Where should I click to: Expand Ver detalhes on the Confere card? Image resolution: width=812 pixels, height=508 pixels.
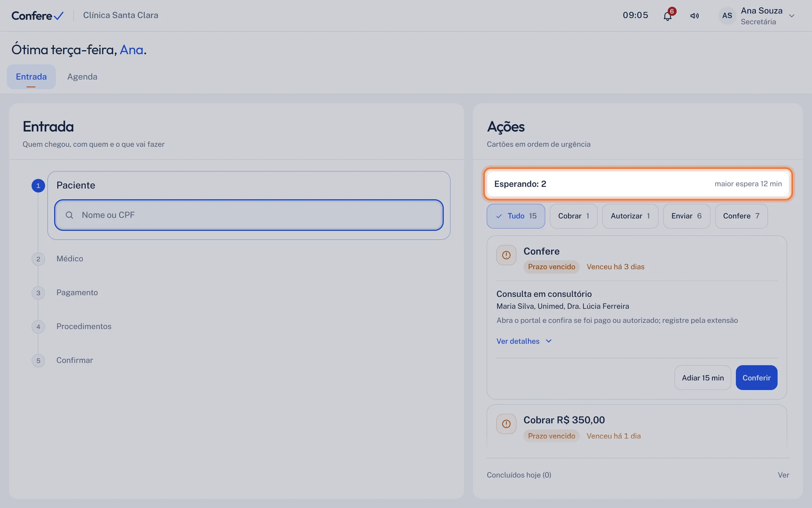tap(524, 341)
